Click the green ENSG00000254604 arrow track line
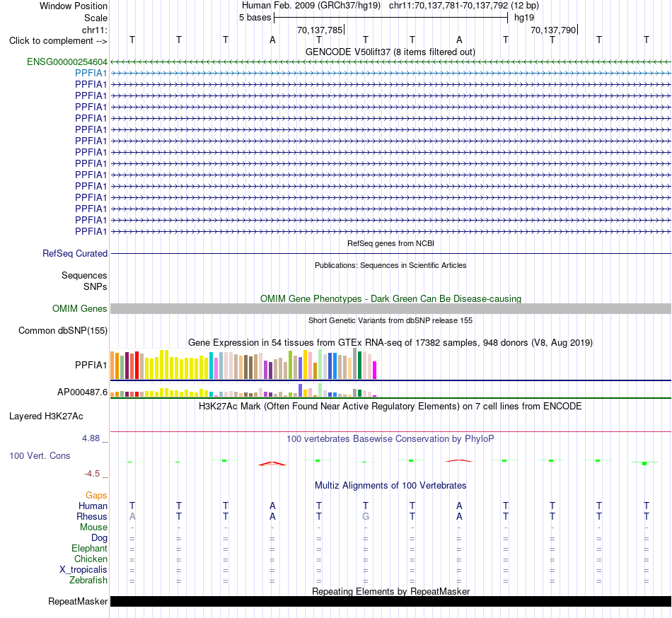The width and height of the screenshot is (672, 618). (390, 62)
